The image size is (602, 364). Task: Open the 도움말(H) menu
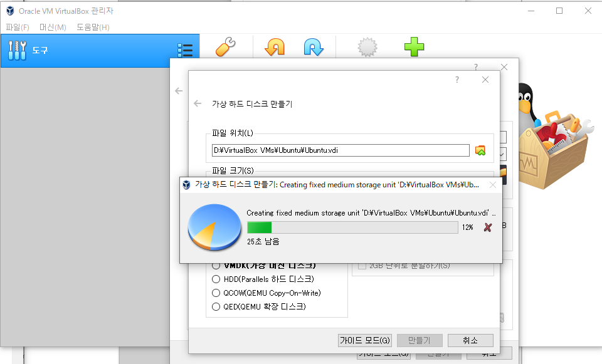pos(93,27)
